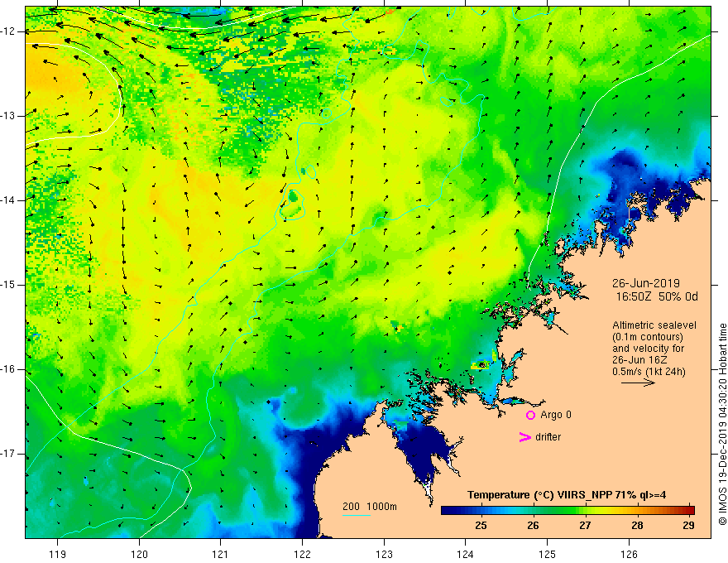Click the longitude label 122
The height and width of the screenshot is (563, 728).
[x=302, y=554]
